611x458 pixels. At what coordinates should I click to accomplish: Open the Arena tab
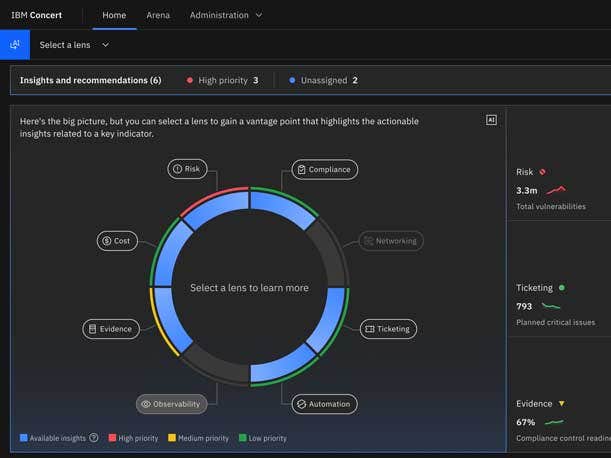(158, 15)
